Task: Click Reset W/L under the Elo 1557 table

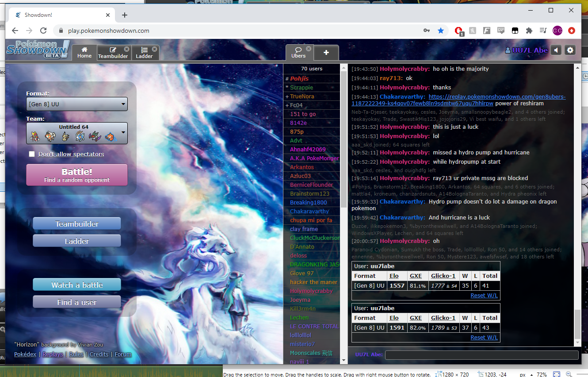Action: pyautogui.click(x=484, y=295)
